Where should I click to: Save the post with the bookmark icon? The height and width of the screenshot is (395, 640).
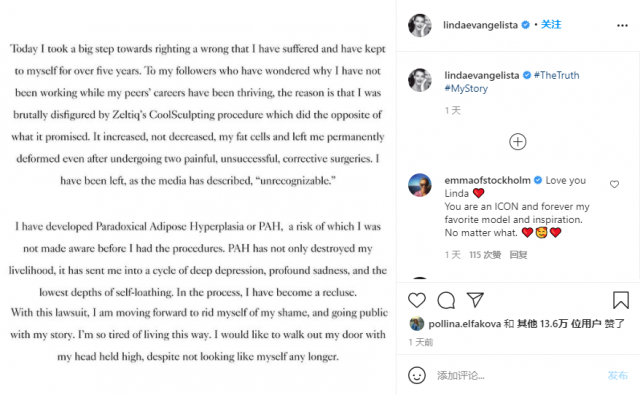[x=620, y=300]
